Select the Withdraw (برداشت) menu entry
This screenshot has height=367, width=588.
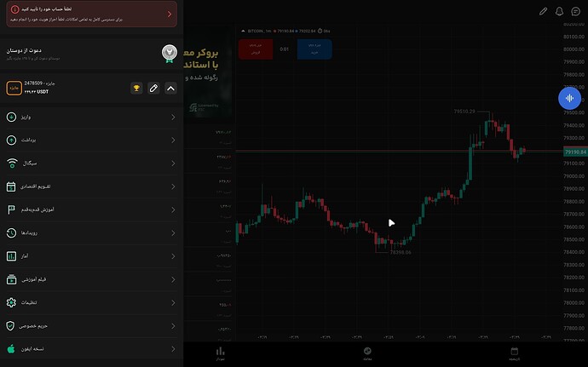91,140
